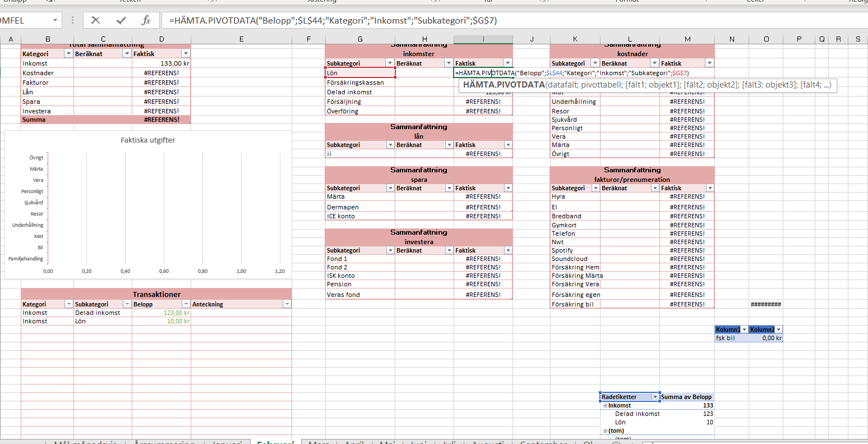This screenshot has width=868, height=444.
Task: Open the Tal group dialog launcher
Action: pyautogui.click(x=543, y=2)
